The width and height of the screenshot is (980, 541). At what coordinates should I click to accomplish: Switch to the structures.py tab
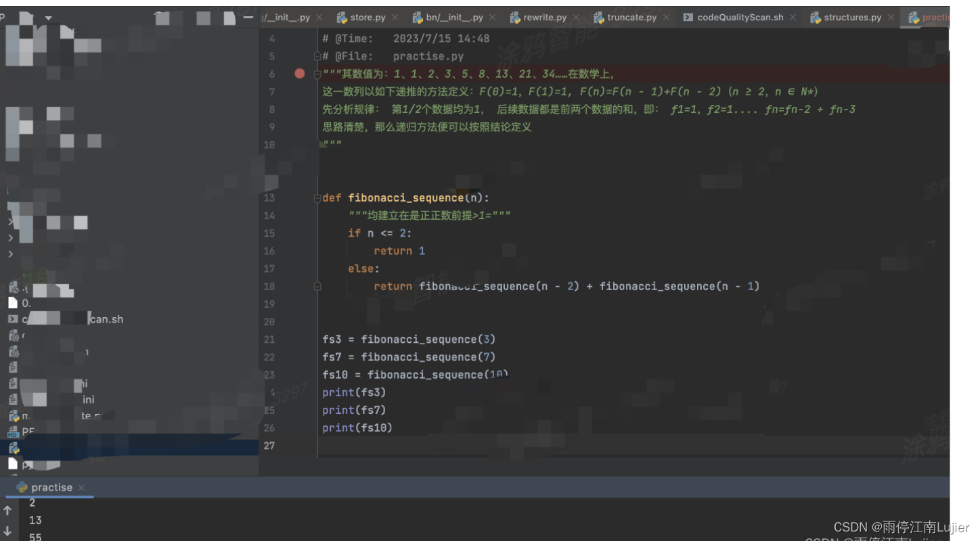(853, 18)
